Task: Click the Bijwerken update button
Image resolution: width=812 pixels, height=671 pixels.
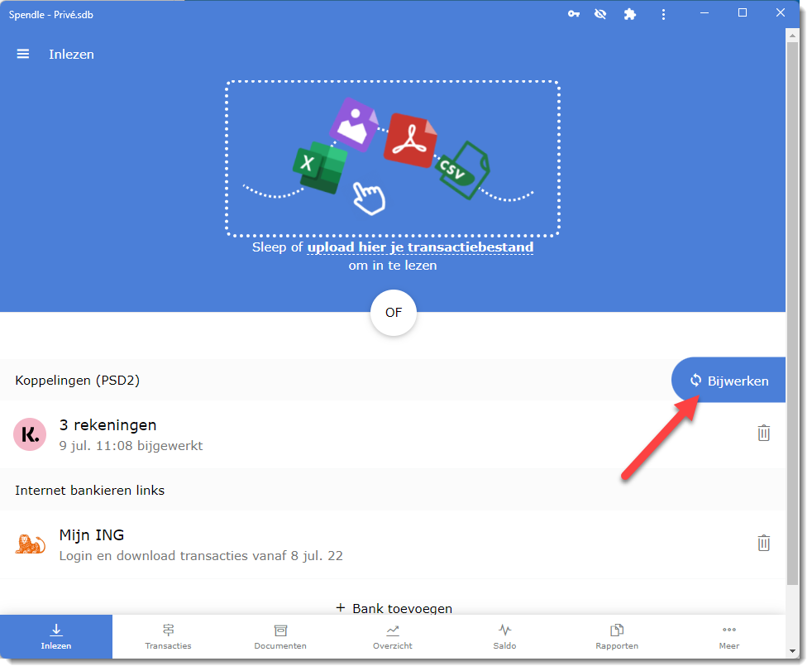Action: point(728,381)
